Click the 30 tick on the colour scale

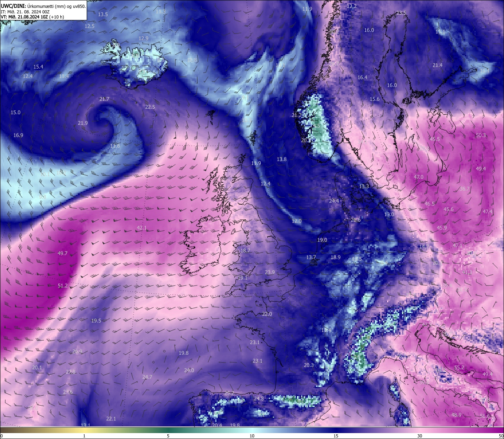pos(420,436)
